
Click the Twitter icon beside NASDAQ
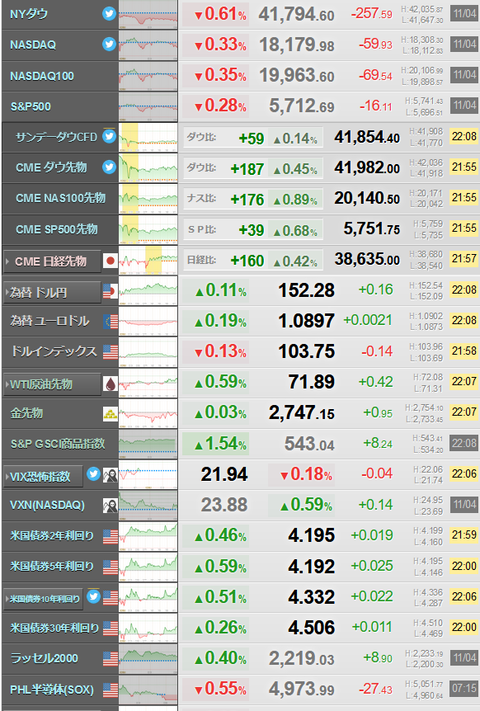tap(109, 44)
